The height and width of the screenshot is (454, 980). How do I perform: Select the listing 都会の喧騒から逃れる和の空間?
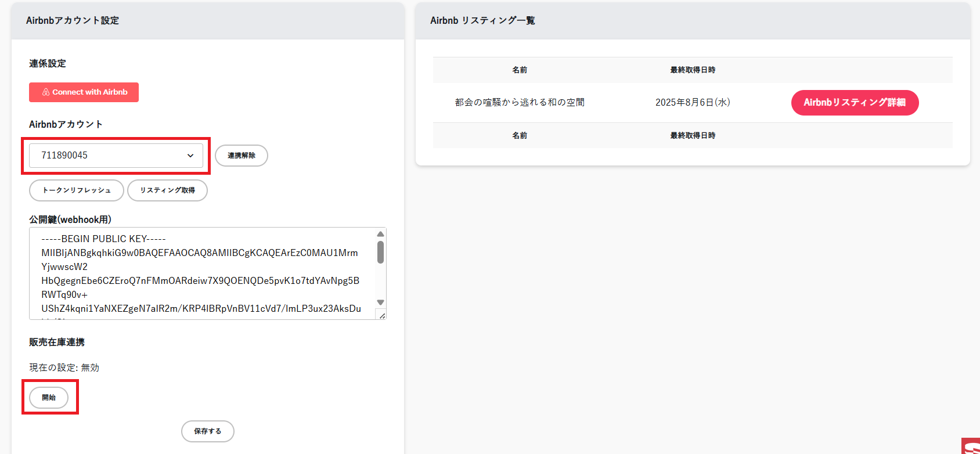click(x=520, y=103)
